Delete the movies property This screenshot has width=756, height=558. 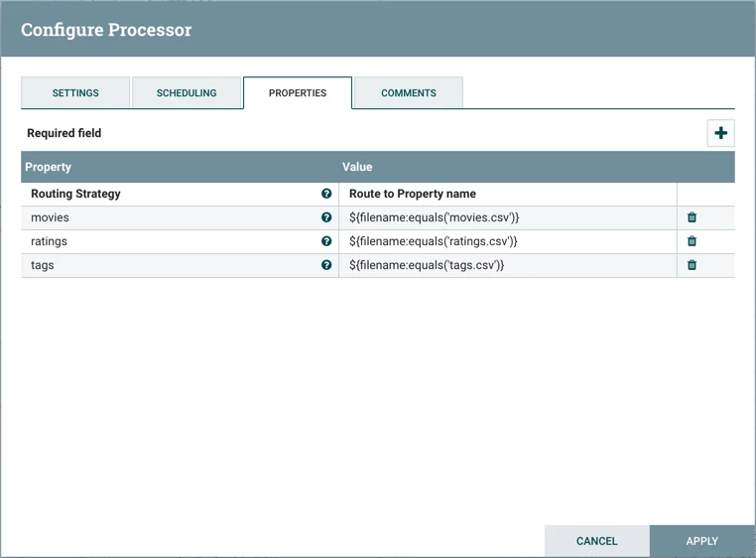click(692, 217)
